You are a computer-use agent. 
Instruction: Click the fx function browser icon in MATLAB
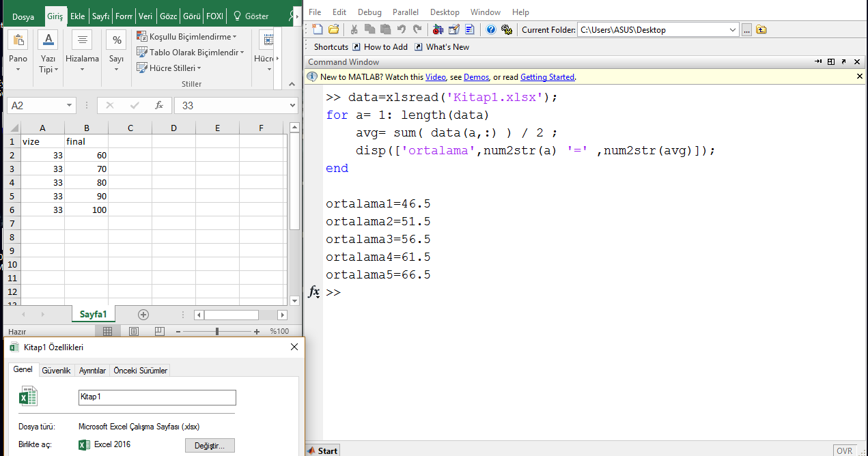tap(314, 292)
